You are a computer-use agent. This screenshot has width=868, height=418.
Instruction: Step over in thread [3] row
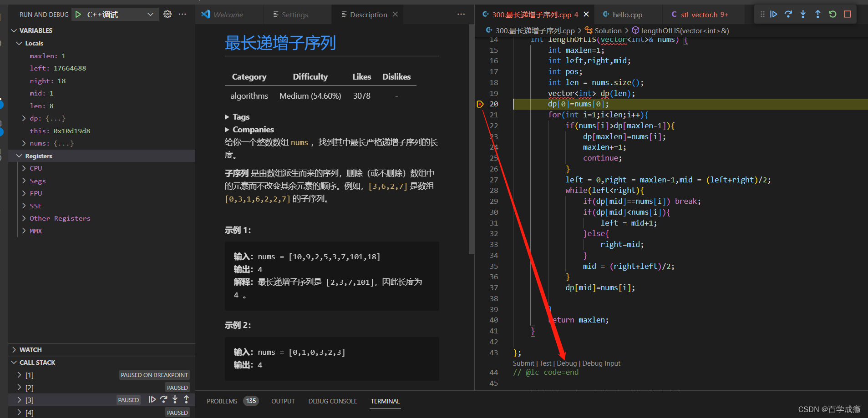click(x=163, y=400)
